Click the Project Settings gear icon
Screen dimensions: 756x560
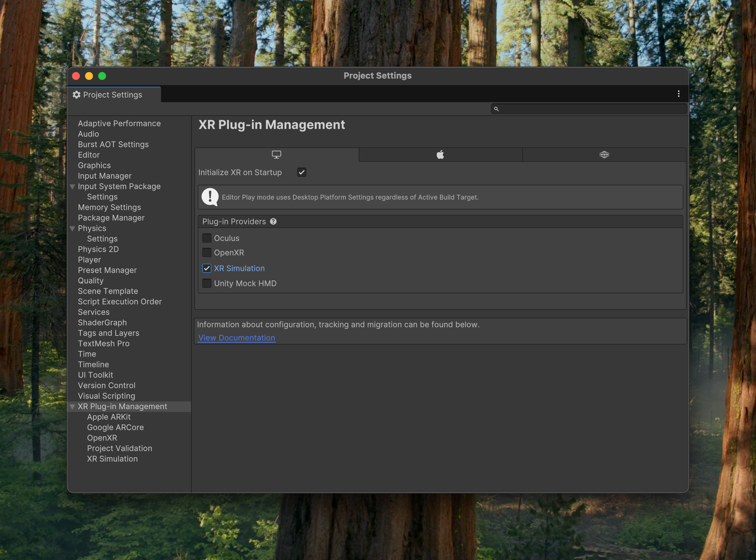77,95
